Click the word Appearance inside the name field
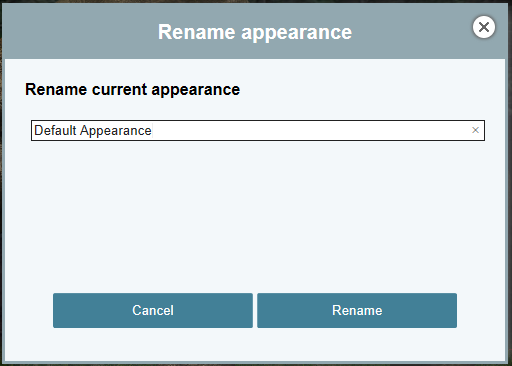The image size is (512, 366). [x=116, y=131]
